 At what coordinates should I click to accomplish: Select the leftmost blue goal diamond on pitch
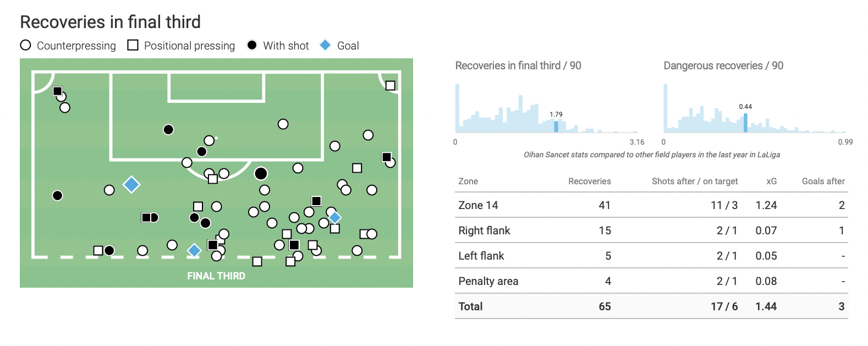coord(131,184)
